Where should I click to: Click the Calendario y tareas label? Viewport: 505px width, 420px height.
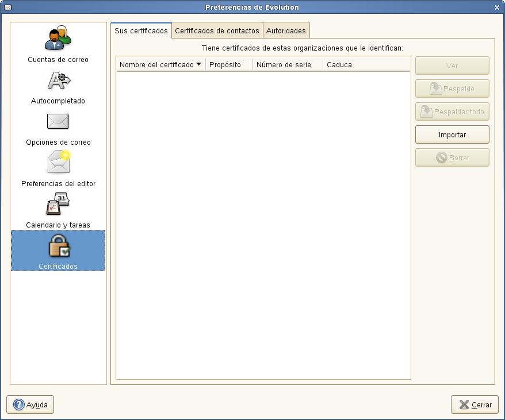point(58,225)
